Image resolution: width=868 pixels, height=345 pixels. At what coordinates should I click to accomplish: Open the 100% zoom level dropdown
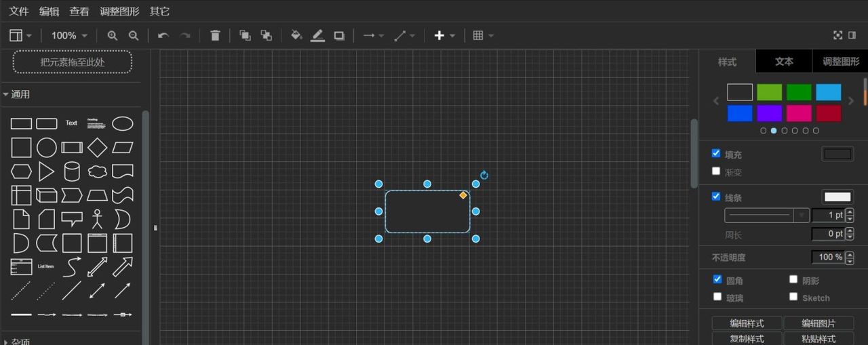click(70, 36)
